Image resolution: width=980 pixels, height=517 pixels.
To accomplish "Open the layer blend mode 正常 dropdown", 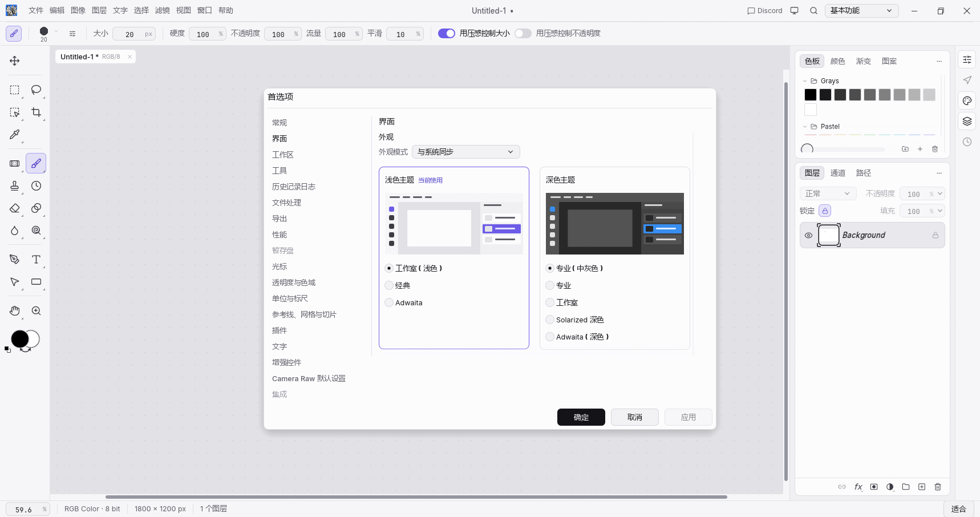I will (x=828, y=194).
